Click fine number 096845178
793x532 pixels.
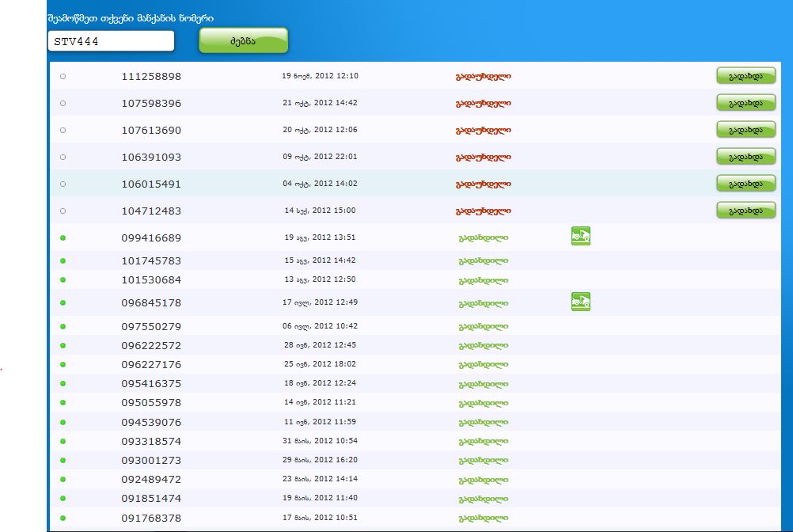(151, 303)
